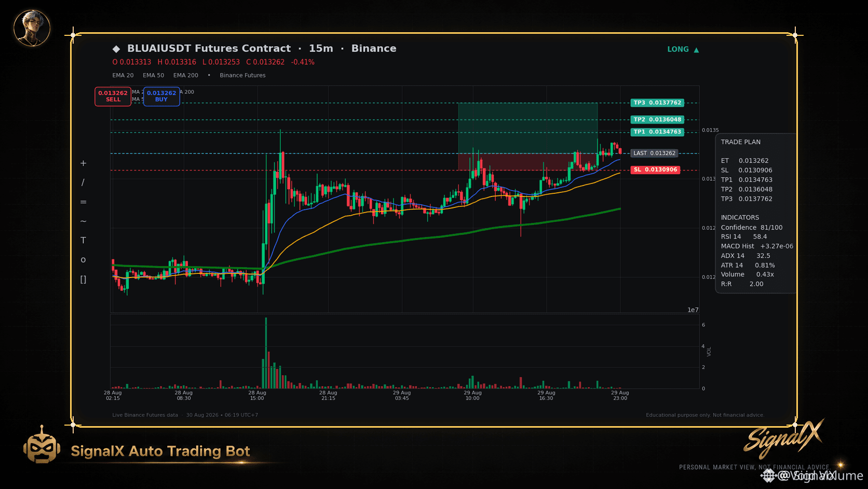Image resolution: width=868 pixels, height=489 pixels.
Task: Select the T text tool
Action: 83,241
